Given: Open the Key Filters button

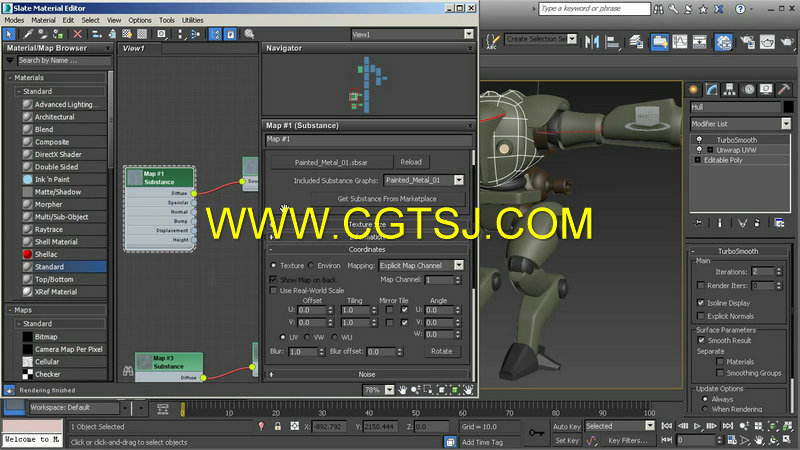Looking at the screenshot, I should (x=628, y=440).
